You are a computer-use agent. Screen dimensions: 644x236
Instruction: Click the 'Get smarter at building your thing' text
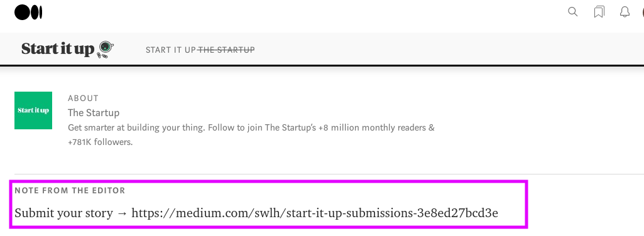[136, 127]
